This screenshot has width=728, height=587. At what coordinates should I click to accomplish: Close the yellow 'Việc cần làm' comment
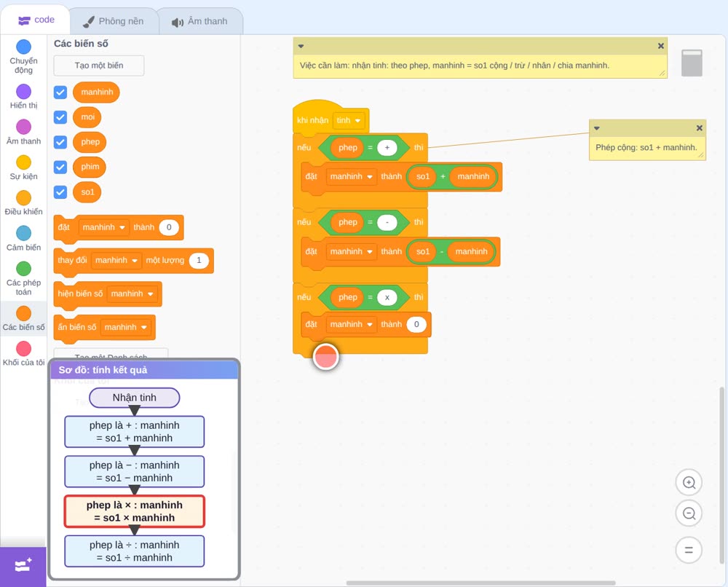tap(661, 46)
